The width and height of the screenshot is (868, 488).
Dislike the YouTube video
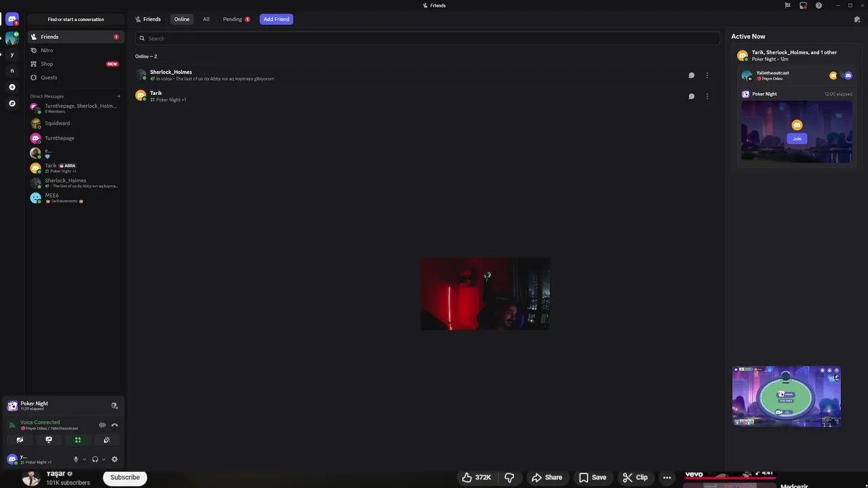pyautogui.click(x=509, y=477)
